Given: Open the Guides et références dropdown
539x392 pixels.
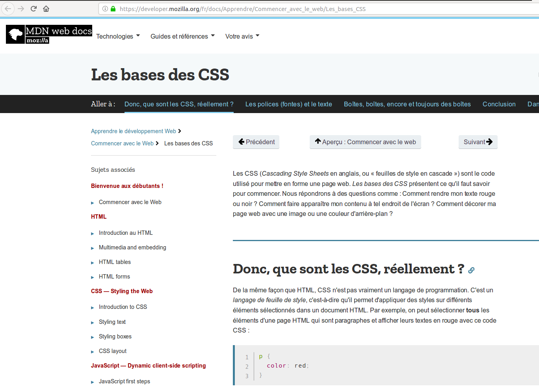Looking at the screenshot, I should pyautogui.click(x=182, y=36).
